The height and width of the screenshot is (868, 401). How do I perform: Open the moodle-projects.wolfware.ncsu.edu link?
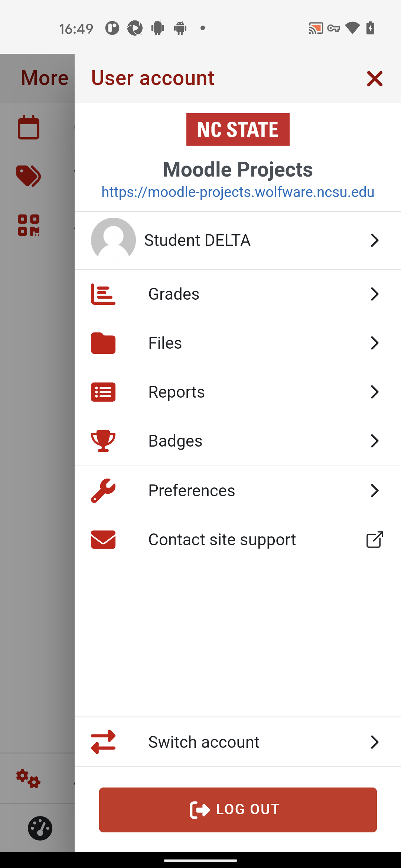point(238,192)
